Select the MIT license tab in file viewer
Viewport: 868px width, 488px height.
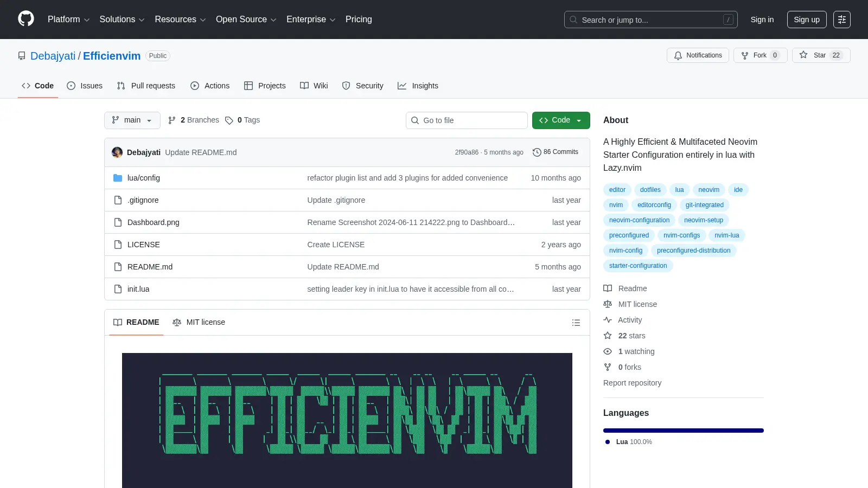pos(199,323)
